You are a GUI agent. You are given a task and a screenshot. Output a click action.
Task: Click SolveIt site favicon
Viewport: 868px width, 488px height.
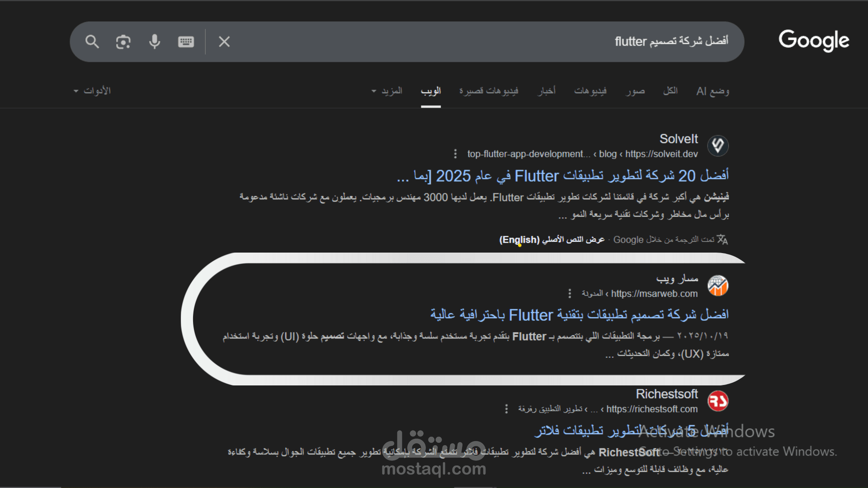pos(718,145)
